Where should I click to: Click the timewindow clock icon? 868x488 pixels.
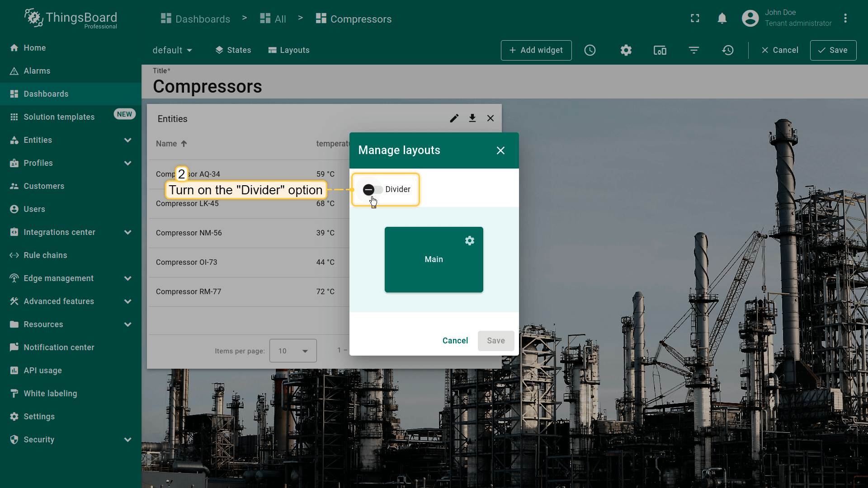(x=590, y=50)
